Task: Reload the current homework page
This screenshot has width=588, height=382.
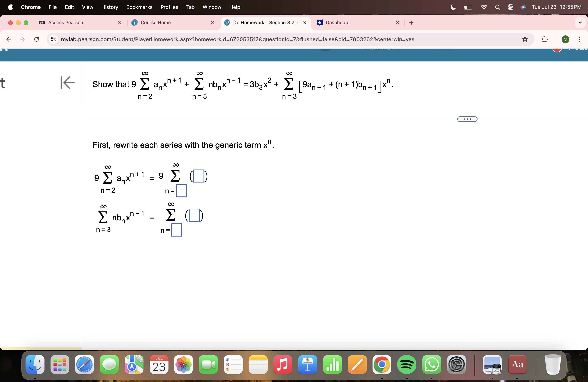Action: point(36,39)
